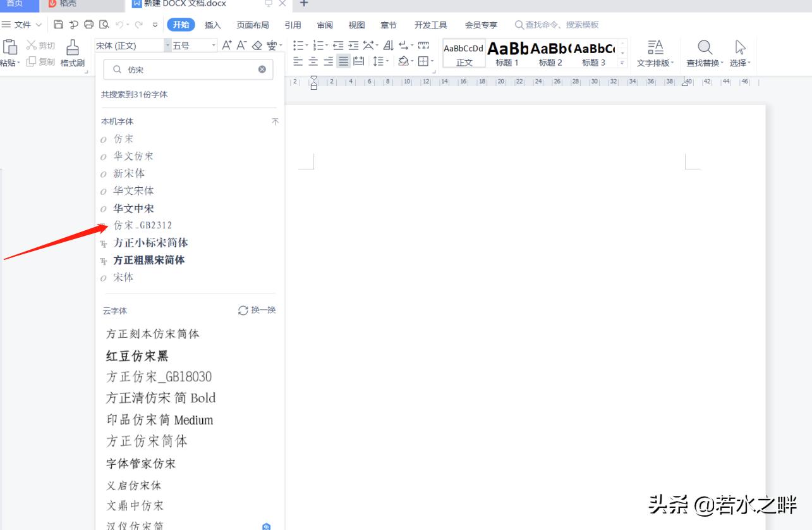This screenshot has height=530, width=812.
Task: Open the font size 五号 dropdown
Action: coord(213,46)
